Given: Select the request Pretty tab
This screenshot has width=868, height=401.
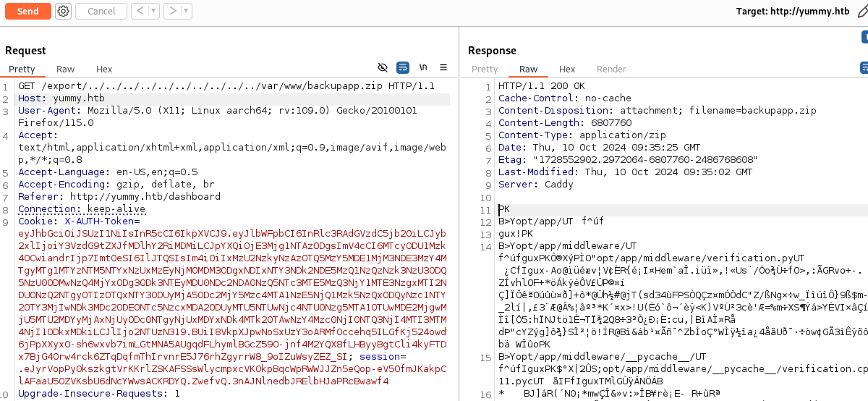Looking at the screenshot, I should [22, 69].
